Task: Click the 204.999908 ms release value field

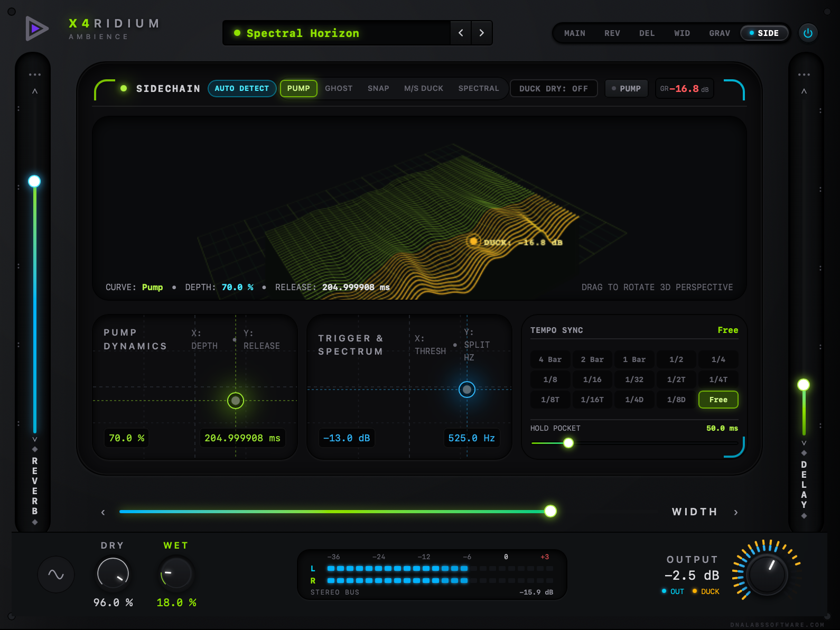Action: 242,438
